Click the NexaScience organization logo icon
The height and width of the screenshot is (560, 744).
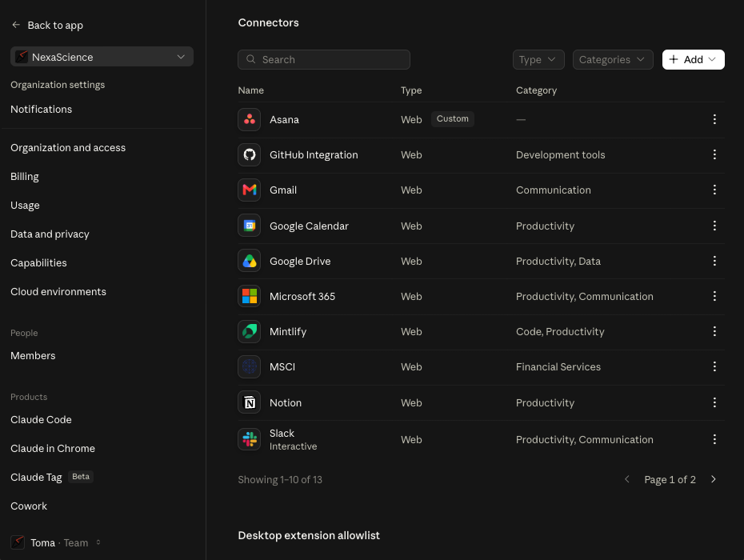pyautogui.click(x=22, y=57)
